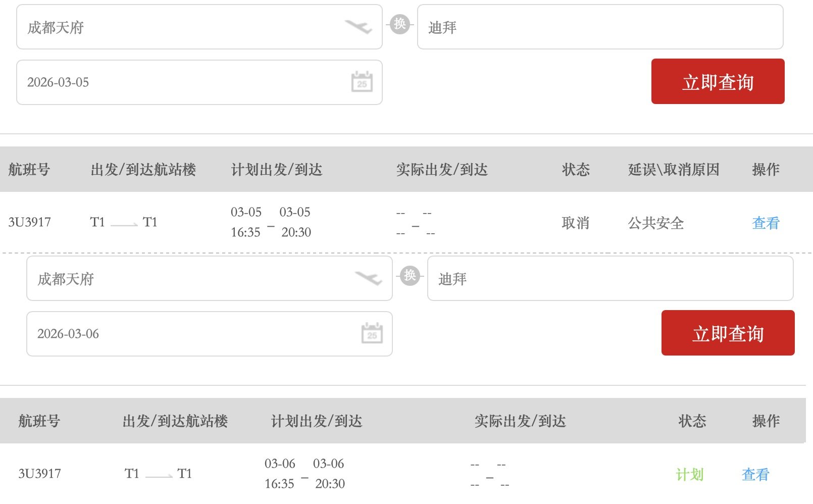813x504 pixels.
Task: Open calendar icon in 2026-03-06 date field
Action: (x=372, y=333)
